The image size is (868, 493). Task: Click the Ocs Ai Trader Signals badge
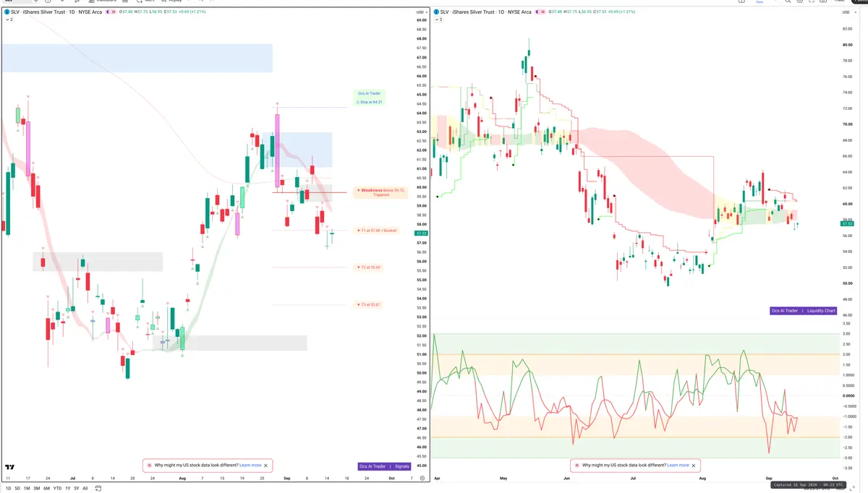pos(385,466)
